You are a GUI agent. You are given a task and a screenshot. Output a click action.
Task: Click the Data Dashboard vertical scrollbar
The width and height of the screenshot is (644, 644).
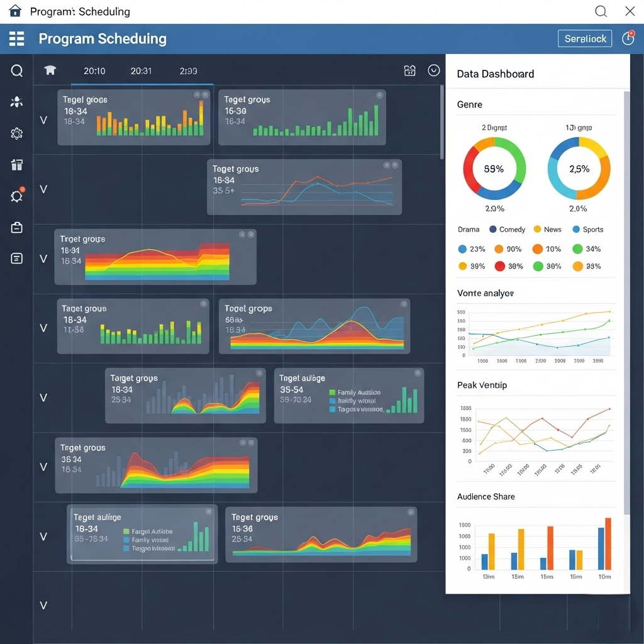(626, 302)
